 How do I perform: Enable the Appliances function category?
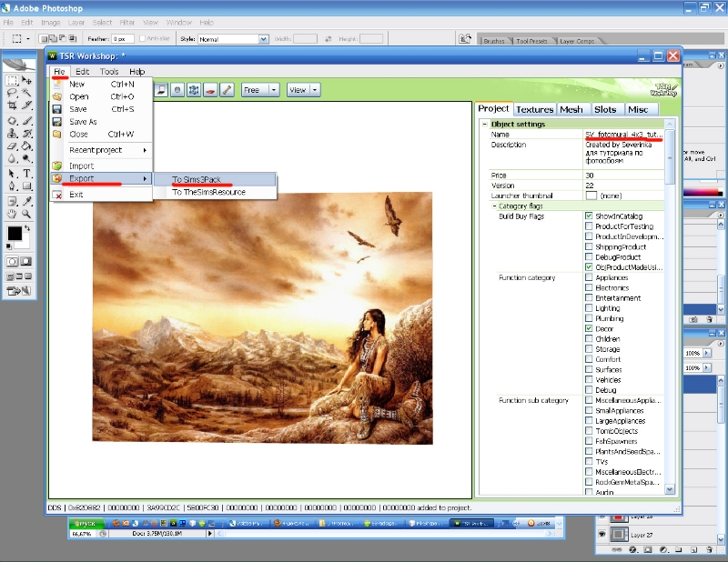[x=589, y=277]
